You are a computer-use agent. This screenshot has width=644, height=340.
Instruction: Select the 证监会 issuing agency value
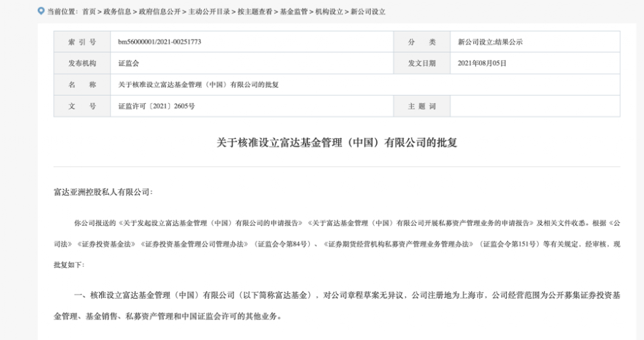coord(129,63)
